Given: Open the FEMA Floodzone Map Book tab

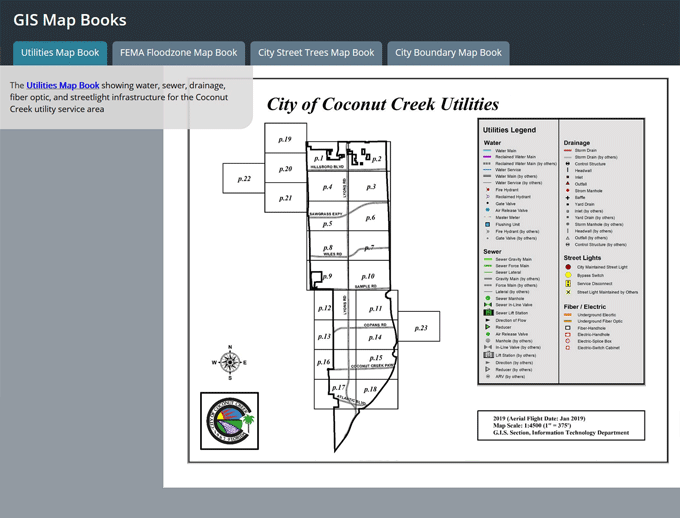Looking at the screenshot, I should coord(178,53).
